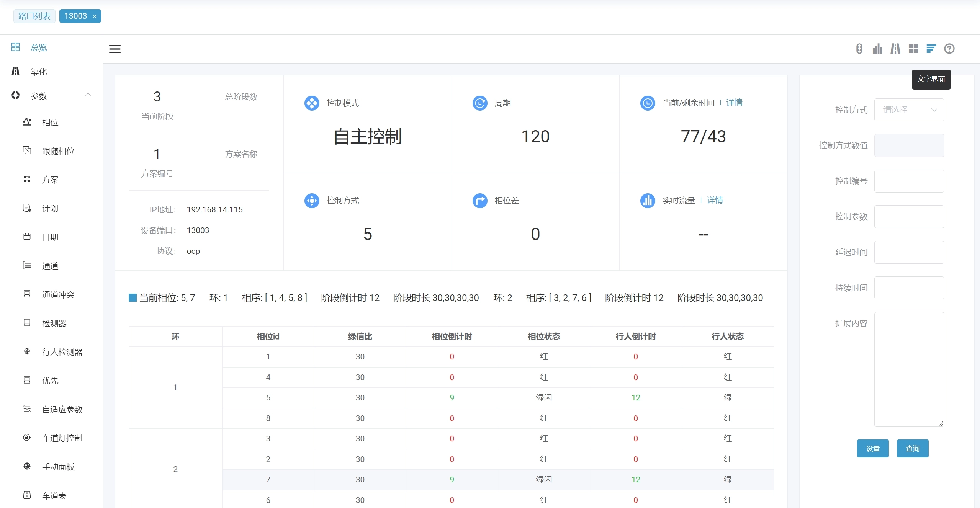Toggle sidebar with the hamburger menu icon

115,49
